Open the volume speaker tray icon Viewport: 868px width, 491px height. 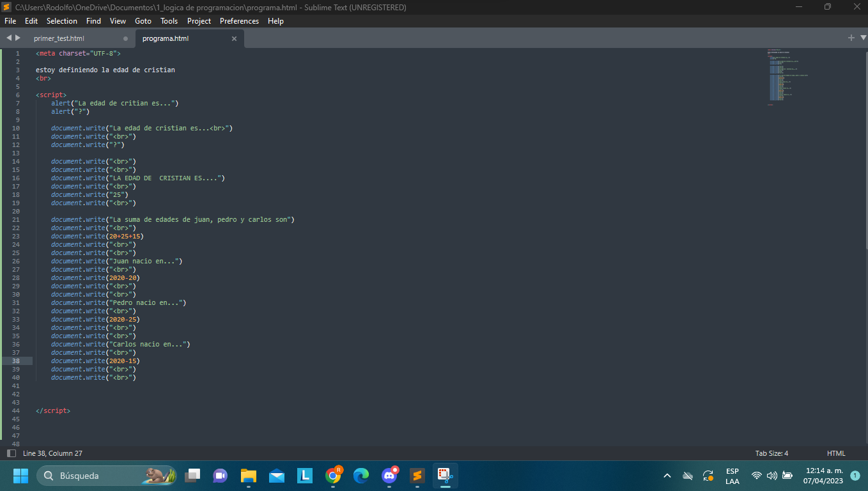[x=771, y=476]
